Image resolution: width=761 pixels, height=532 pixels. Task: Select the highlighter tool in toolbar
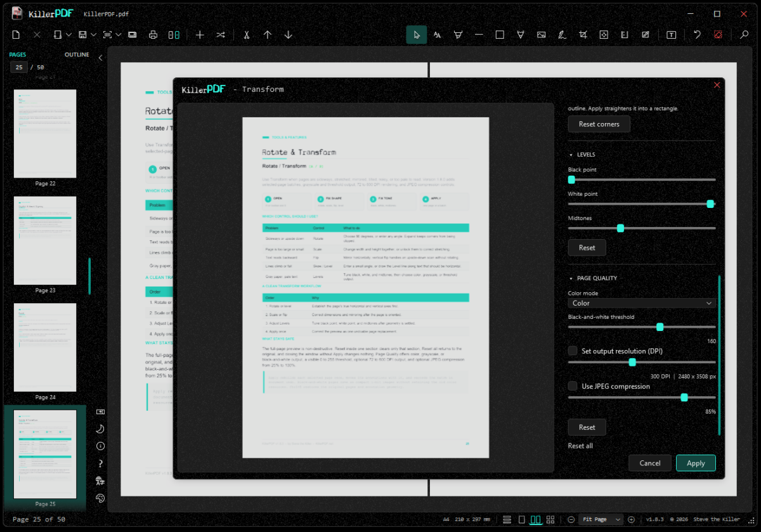[458, 35]
